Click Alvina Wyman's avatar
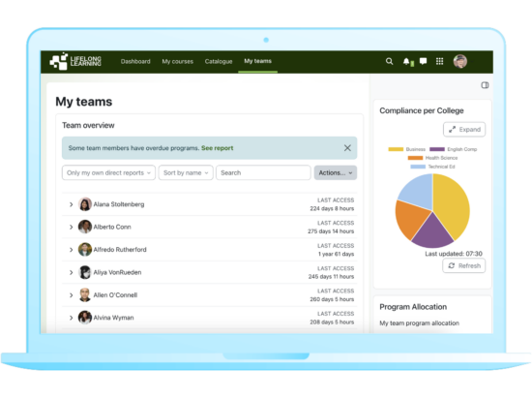The height and width of the screenshot is (399, 532). [85, 318]
